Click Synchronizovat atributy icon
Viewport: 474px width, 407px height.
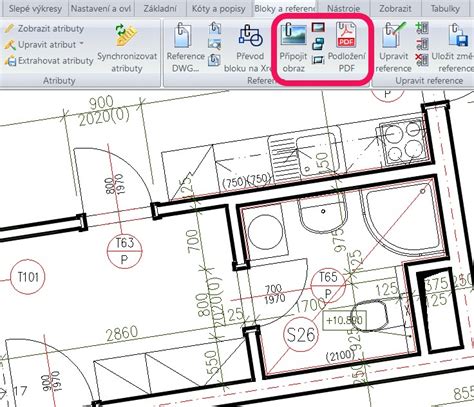point(127,35)
